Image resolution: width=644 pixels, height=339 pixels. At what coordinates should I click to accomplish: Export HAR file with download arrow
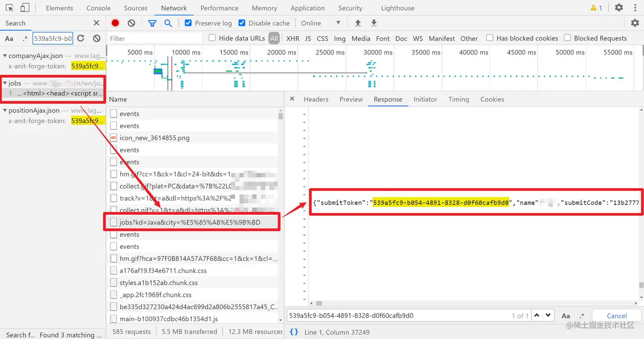(x=374, y=23)
